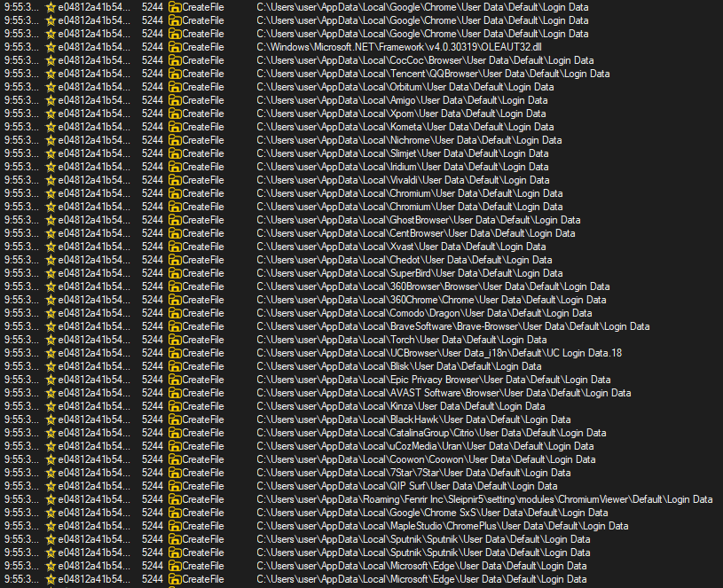Click the process icon on the Brave-Browser row
The height and width of the screenshot is (588, 723).
pyautogui.click(x=51, y=326)
